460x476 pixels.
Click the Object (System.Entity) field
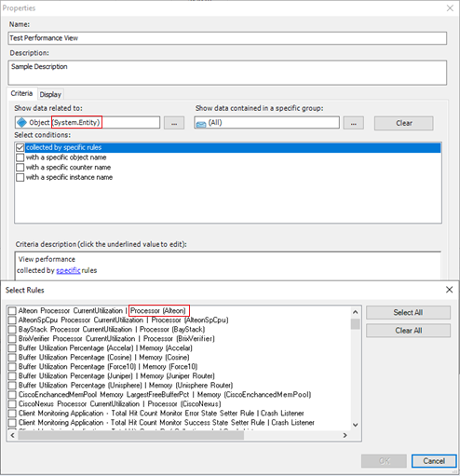tap(88, 122)
